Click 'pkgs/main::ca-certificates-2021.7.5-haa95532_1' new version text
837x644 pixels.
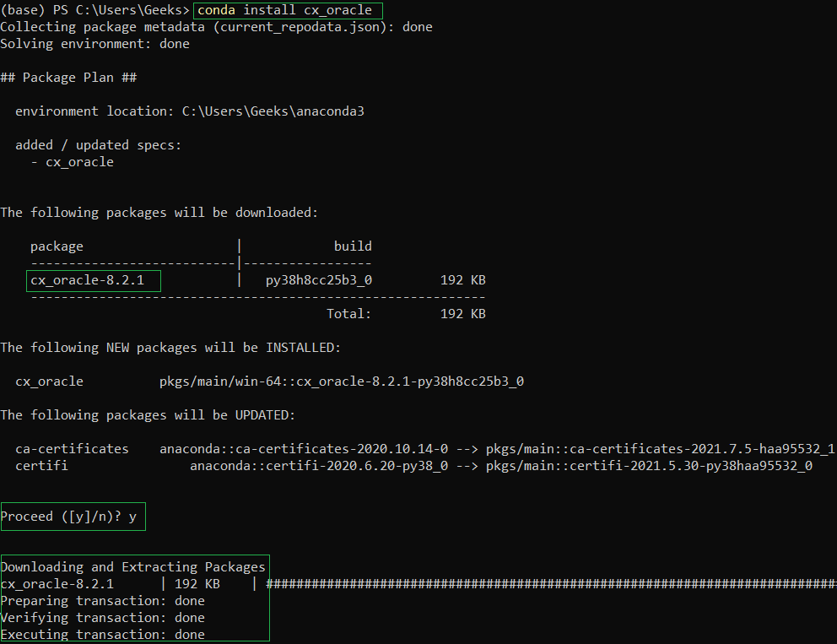661,449
